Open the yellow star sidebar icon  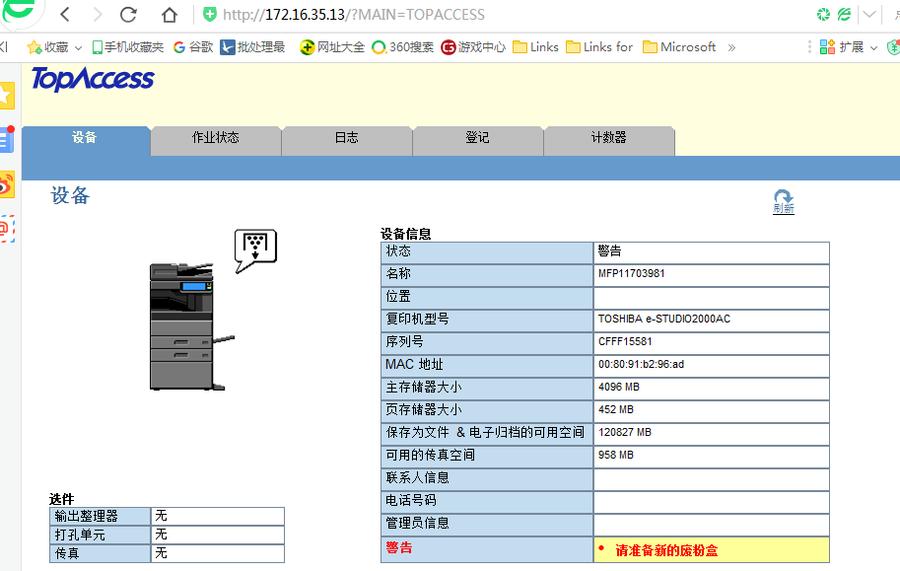7,95
